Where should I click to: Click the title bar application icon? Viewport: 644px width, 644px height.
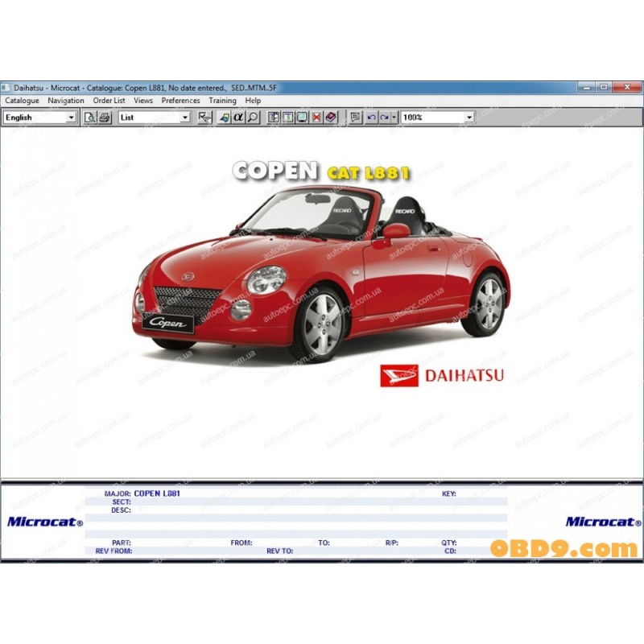tap(6, 88)
